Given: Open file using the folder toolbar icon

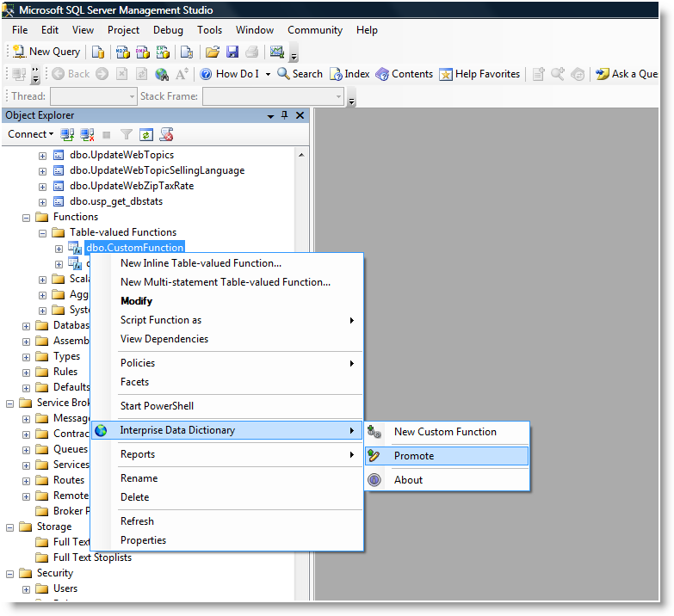Looking at the screenshot, I should 213,52.
